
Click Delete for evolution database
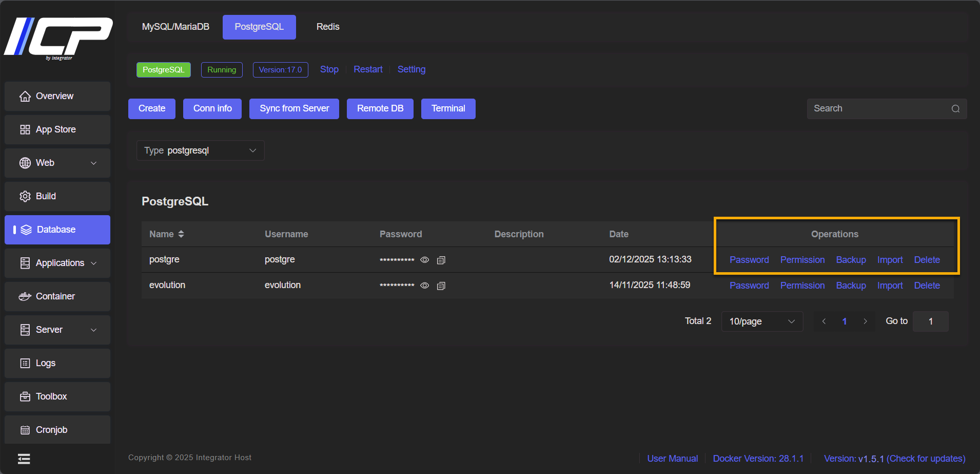pyautogui.click(x=927, y=286)
